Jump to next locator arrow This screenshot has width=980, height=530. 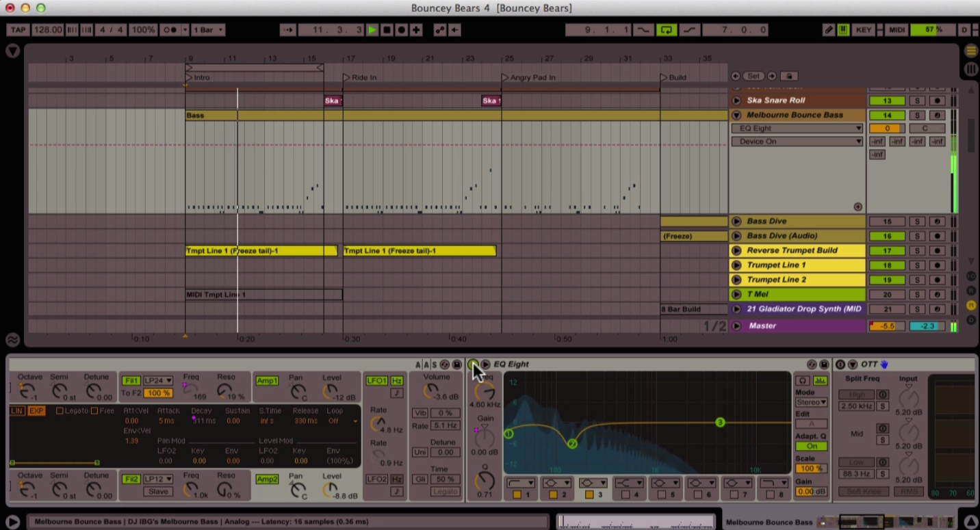[x=771, y=76]
